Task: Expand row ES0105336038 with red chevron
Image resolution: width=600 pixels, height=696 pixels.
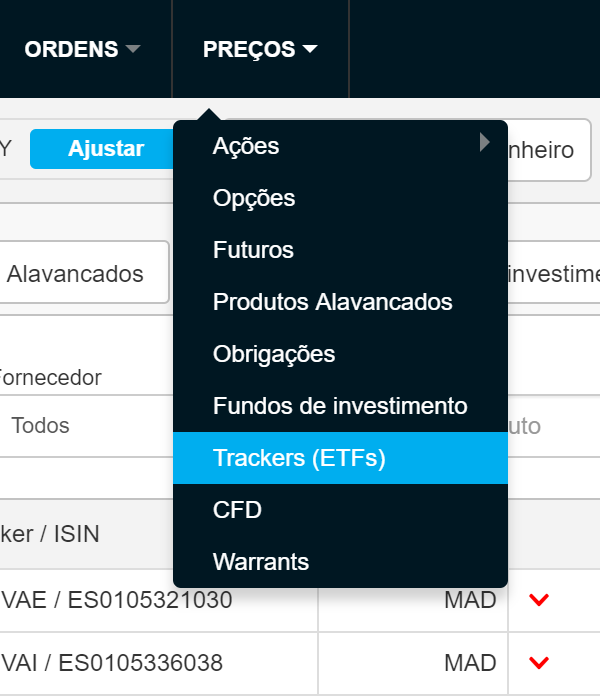Action: pos(540,662)
